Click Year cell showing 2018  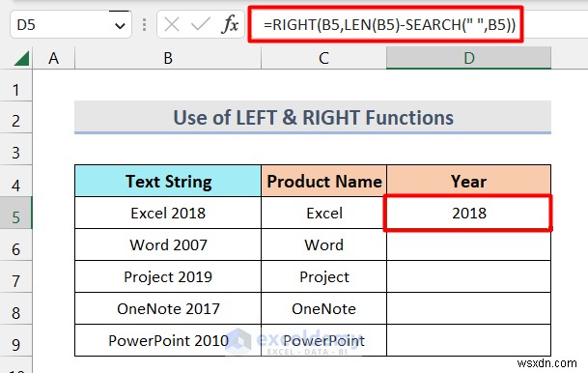(468, 213)
